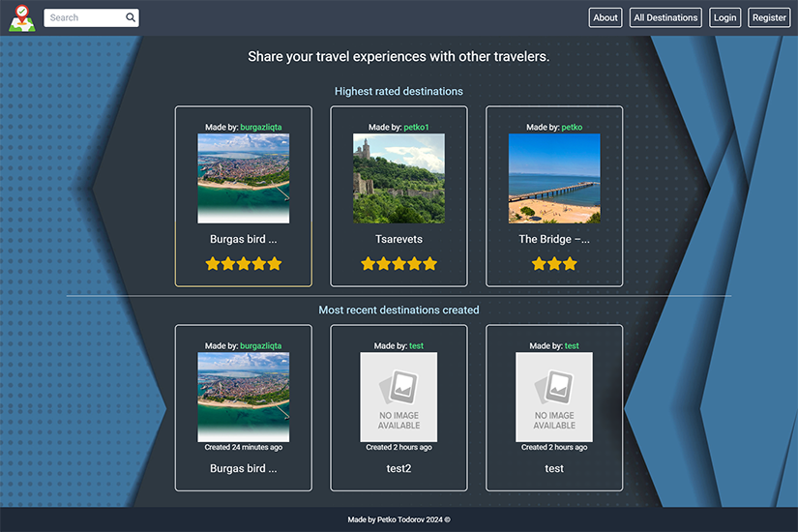The width and height of the screenshot is (798, 532).
Task: Click the star rating under Tsarevets
Action: pos(399,263)
